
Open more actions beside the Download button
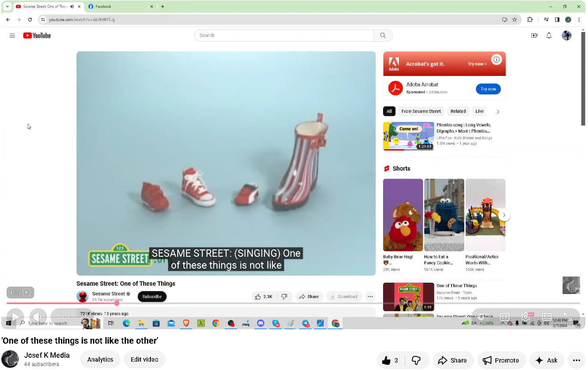tap(370, 297)
